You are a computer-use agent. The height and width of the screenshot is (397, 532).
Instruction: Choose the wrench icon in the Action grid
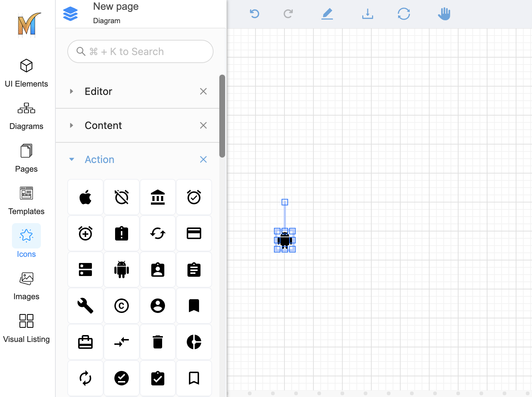click(85, 306)
